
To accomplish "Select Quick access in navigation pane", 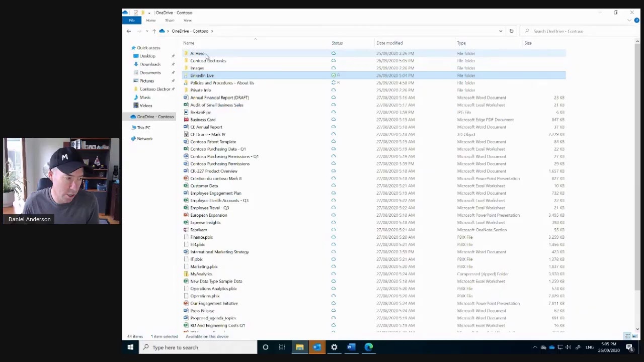I will pyautogui.click(x=148, y=48).
